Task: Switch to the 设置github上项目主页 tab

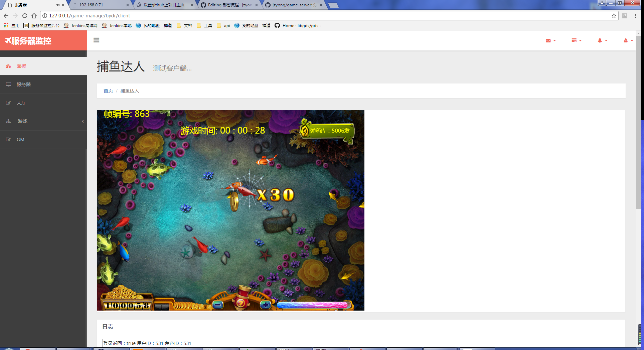Action: click(x=164, y=5)
